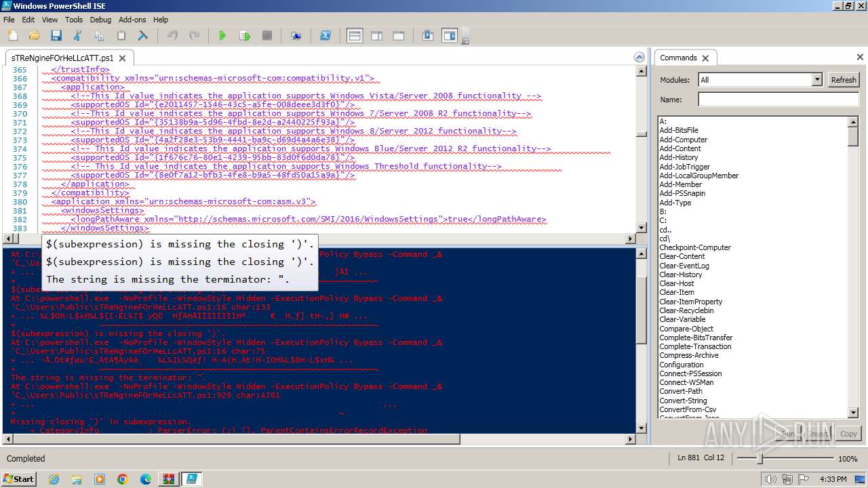This screenshot has width=868, height=488.
Task: Open the Help menu
Action: [x=161, y=20]
